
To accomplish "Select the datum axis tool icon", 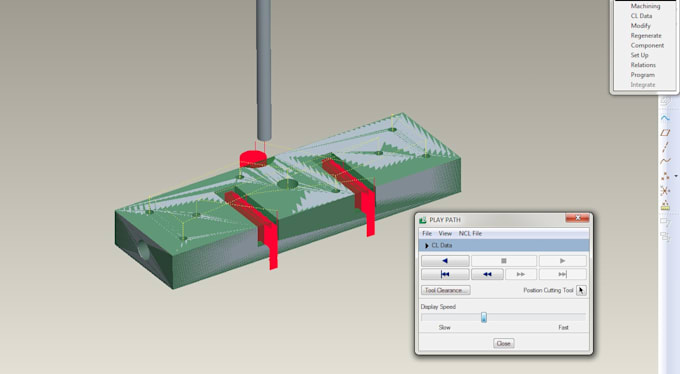I will coord(665,147).
